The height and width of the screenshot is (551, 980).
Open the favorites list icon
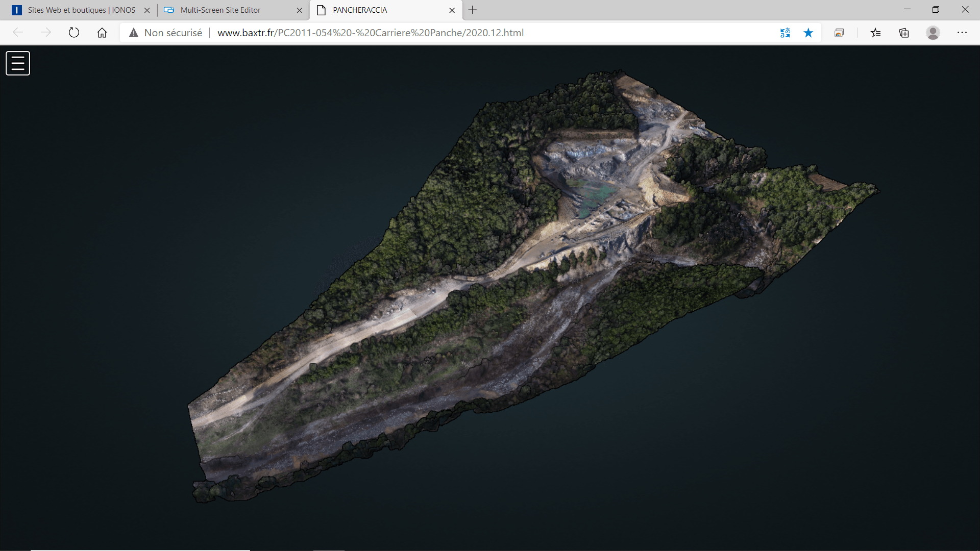click(876, 33)
